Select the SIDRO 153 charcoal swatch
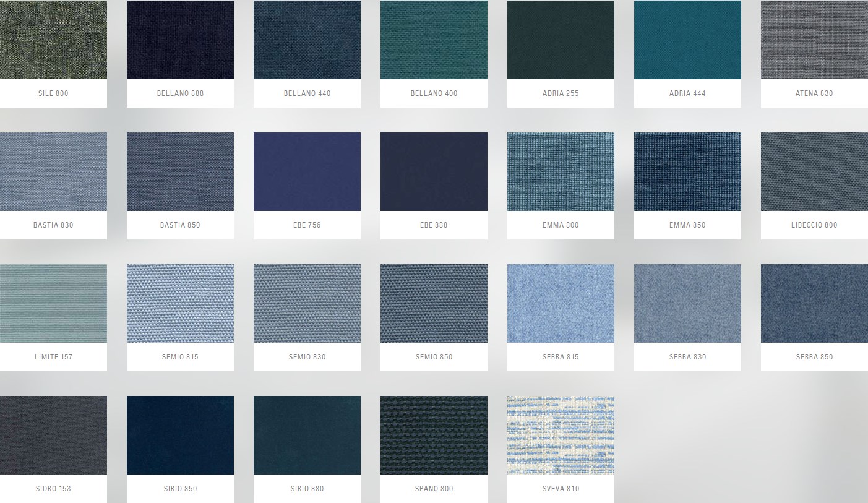Image resolution: width=868 pixels, height=503 pixels. click(53, 435)
